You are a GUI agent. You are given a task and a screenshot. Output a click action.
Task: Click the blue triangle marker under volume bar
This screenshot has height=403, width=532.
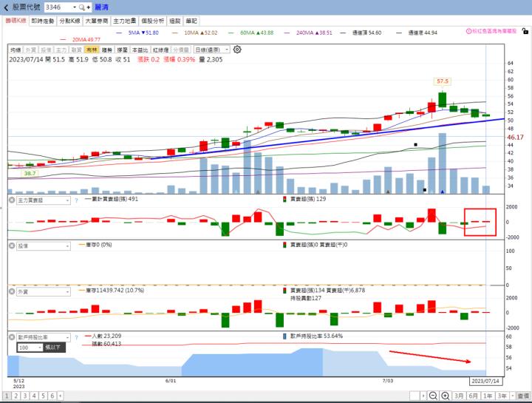(442, 192)
